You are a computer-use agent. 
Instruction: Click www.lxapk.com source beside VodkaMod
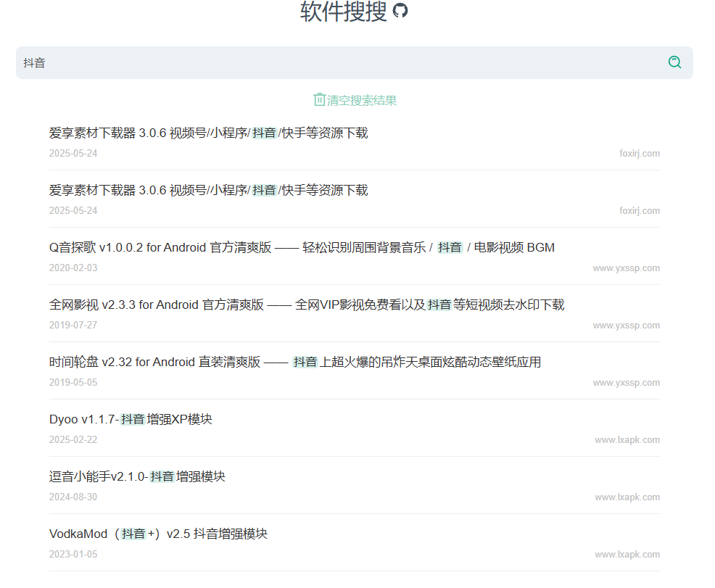click(x=627, y=554)
